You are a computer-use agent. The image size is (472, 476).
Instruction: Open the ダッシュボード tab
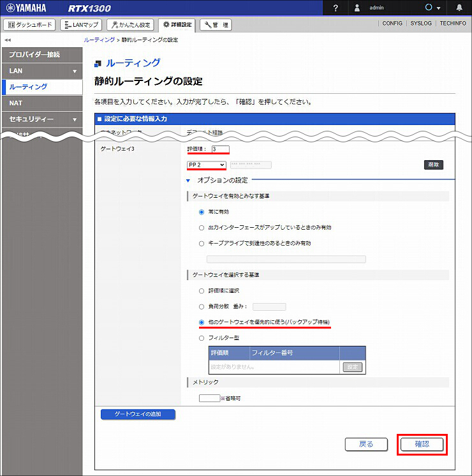[x=29, y=25]
